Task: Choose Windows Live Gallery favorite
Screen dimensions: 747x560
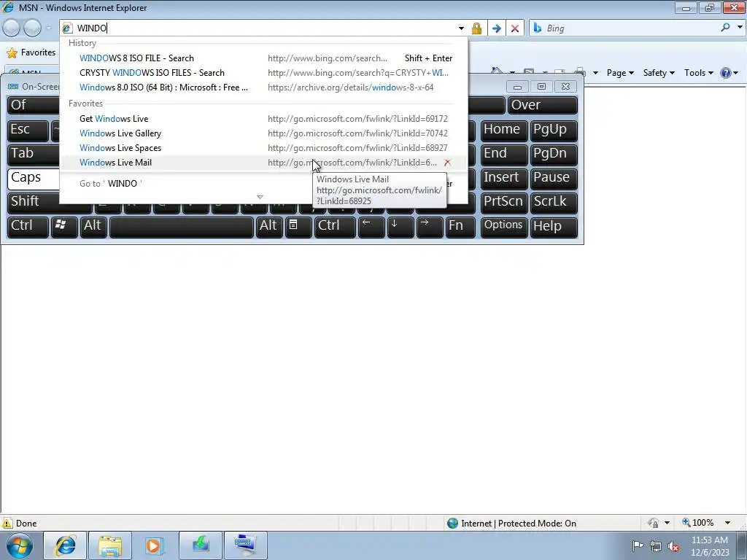Action: 263,133
